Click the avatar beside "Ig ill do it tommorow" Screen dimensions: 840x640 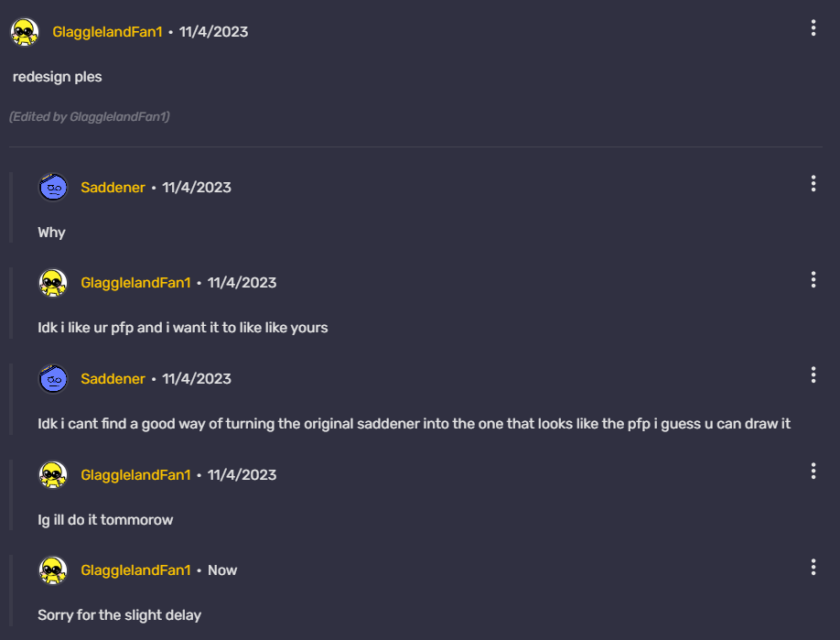[x=53, y=475]
